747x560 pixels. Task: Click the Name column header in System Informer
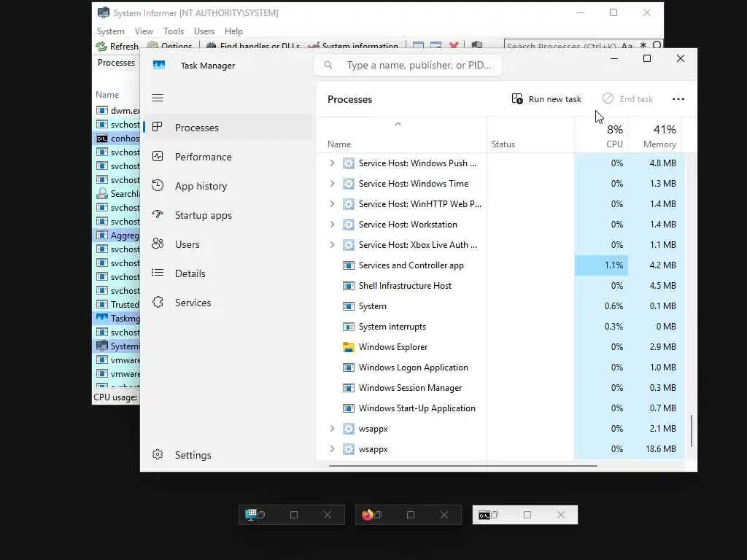coord(116,94)
